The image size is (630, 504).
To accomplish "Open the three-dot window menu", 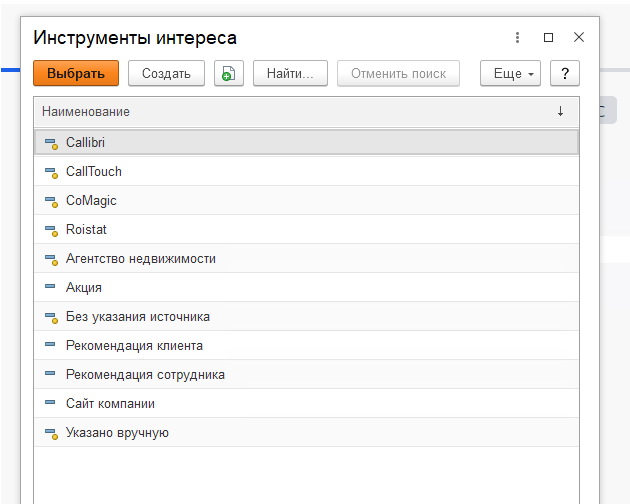I will point(517,38).
